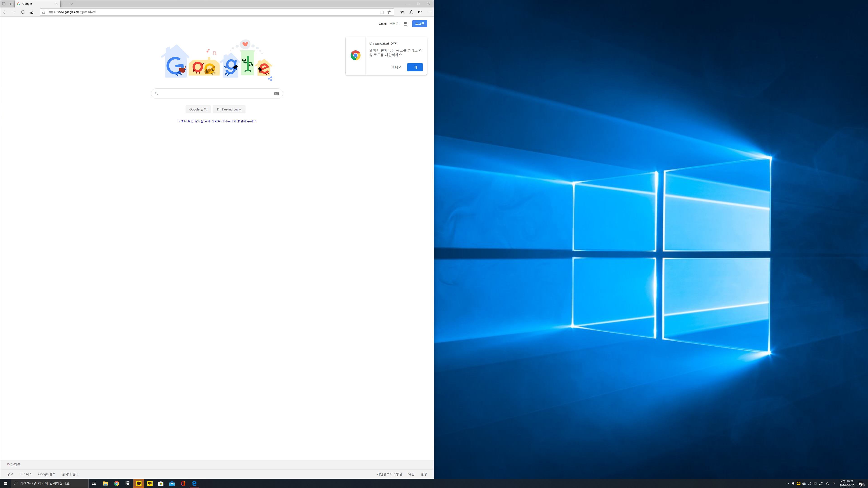
Task: Refresh the page with the reload icon
Action: tap(23, 12)
